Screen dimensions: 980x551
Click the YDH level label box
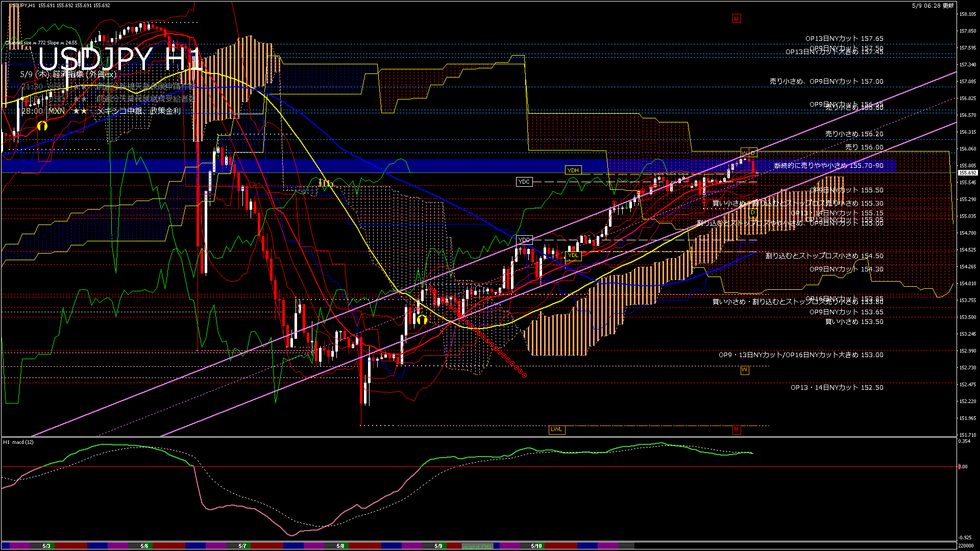573,170
